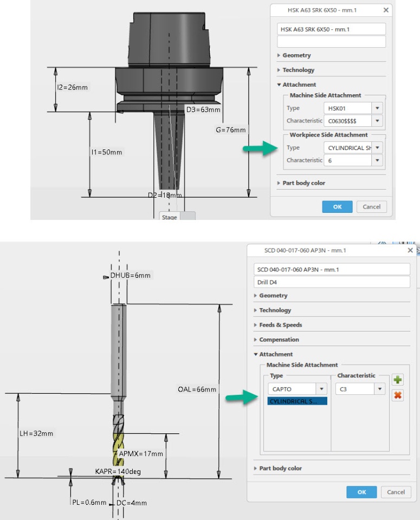This screenshot has height=520, width=420.
Task: Close the HSK A63 SRK 6X50 dialog
Action: pyautogui.click(x=386, y=10)
